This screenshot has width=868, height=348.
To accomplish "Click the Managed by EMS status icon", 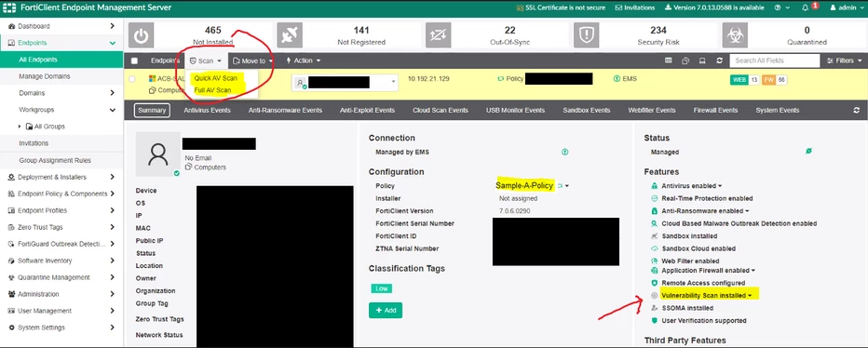I will 564,152.
